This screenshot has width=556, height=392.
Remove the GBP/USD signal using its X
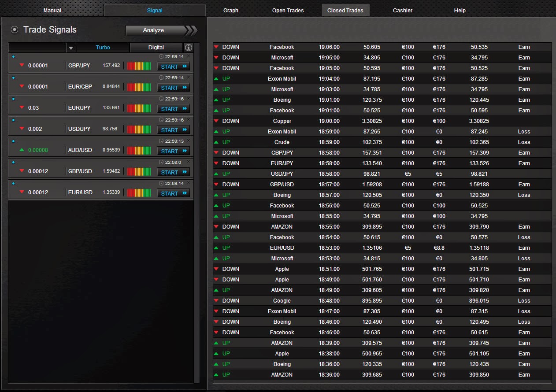(x=189, y=162)
